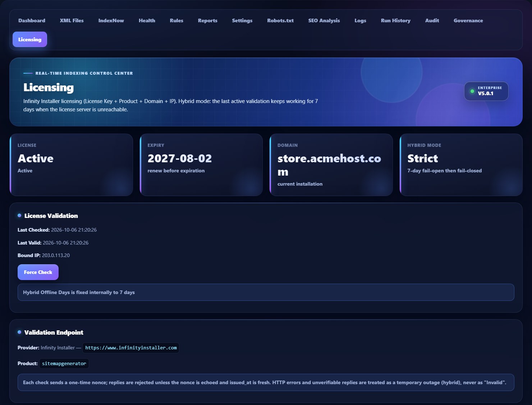The image size is (532, 405).
Task: Switch to Robots.txt tab
Action: coord(280,20)
